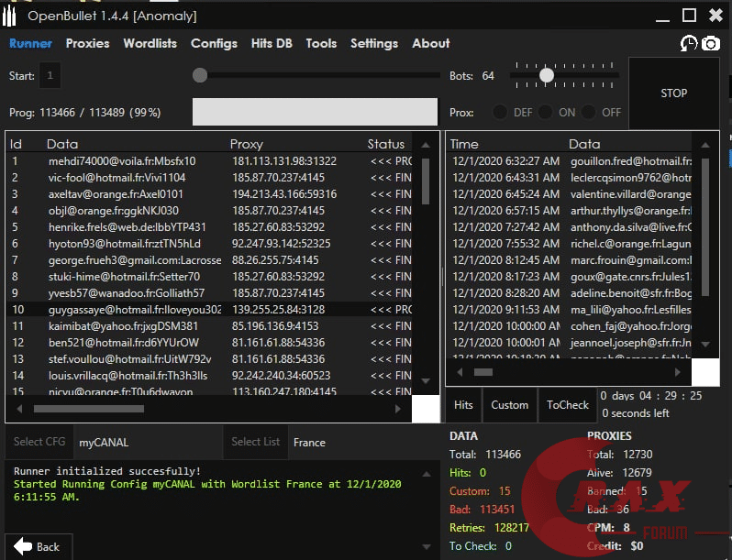This screenshot has height=560, width=732.
Task: Maximize the OpenBullet window
Action: [690, 16]
